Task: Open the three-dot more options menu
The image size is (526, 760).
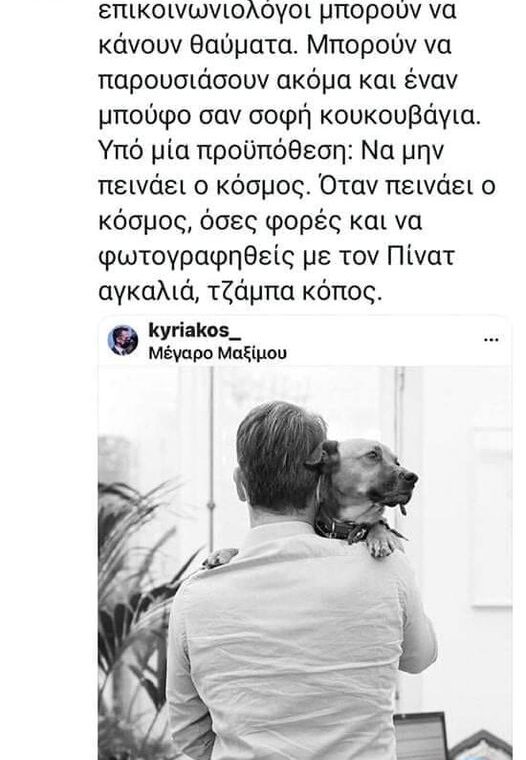Action: (491, 340)
